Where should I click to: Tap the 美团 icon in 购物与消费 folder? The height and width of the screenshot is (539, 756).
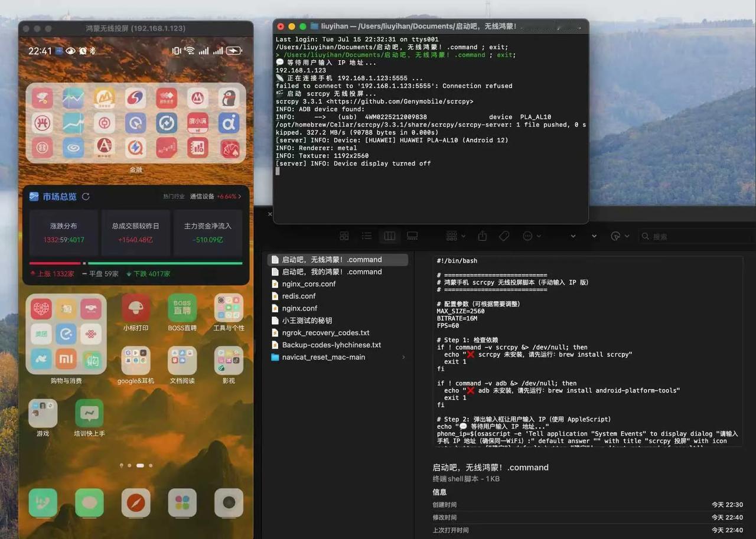tap(41, 334)
